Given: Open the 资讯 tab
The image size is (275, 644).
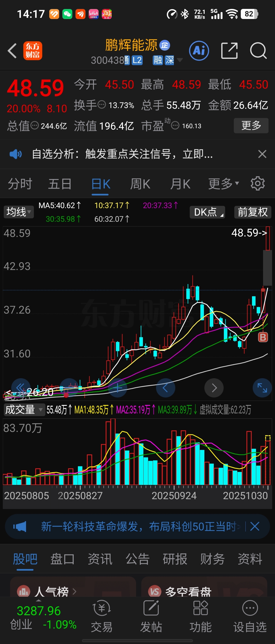Looking at the screenshot, I should pos(100,559).
